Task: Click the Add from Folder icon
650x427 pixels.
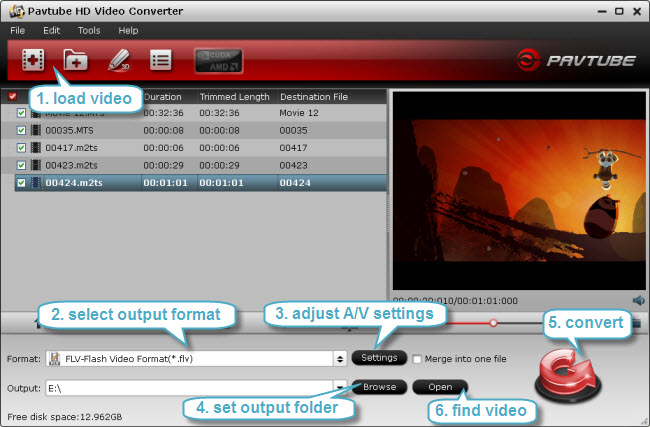Action: point(75,60)
